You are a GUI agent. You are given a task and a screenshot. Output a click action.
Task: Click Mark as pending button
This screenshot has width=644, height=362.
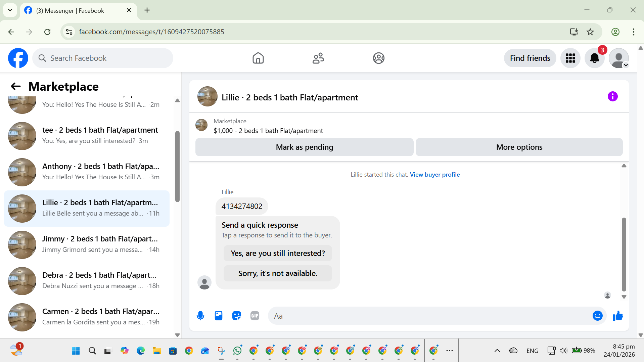click(304, 147)
